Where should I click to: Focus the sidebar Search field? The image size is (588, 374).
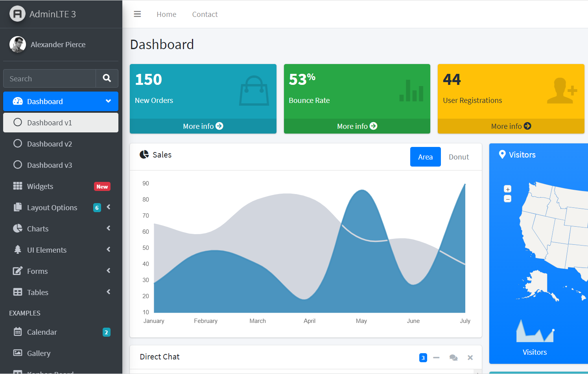pos(50,79)
